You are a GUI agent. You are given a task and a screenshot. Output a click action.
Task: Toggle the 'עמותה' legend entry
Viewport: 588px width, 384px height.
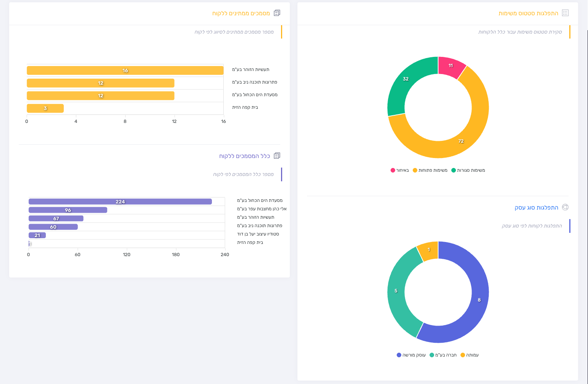click(470, 355)
